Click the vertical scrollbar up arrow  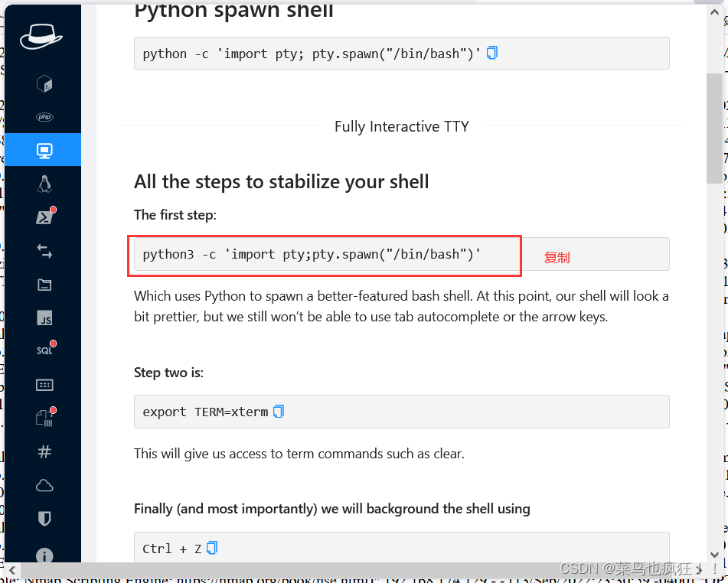(x=714, y=12)
